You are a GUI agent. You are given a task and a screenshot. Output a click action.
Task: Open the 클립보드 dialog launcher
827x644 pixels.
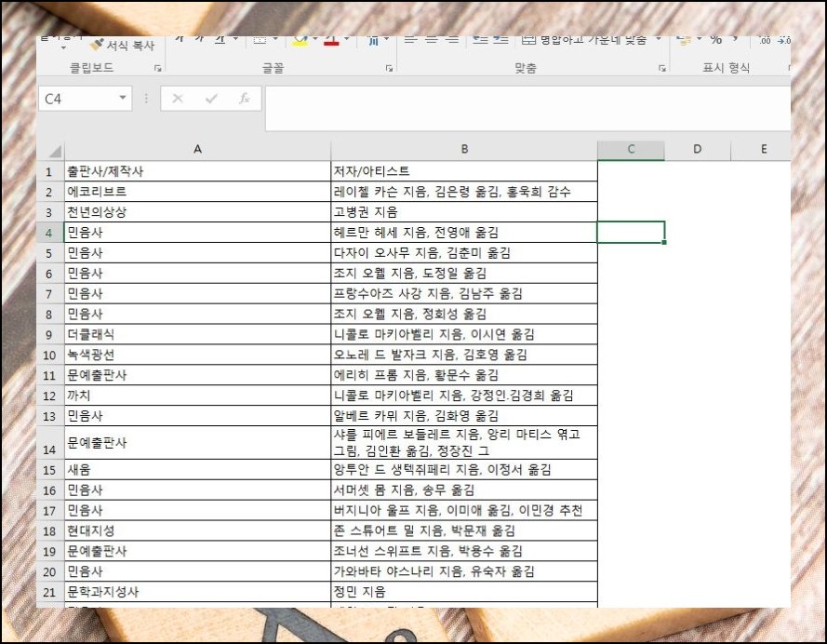tap(158, 68)
